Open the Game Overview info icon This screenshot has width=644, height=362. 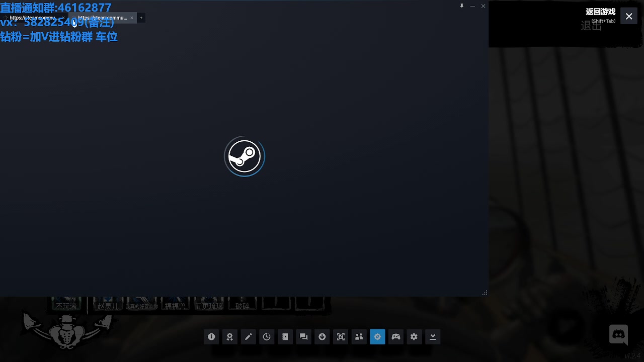(x=211, y=337)
